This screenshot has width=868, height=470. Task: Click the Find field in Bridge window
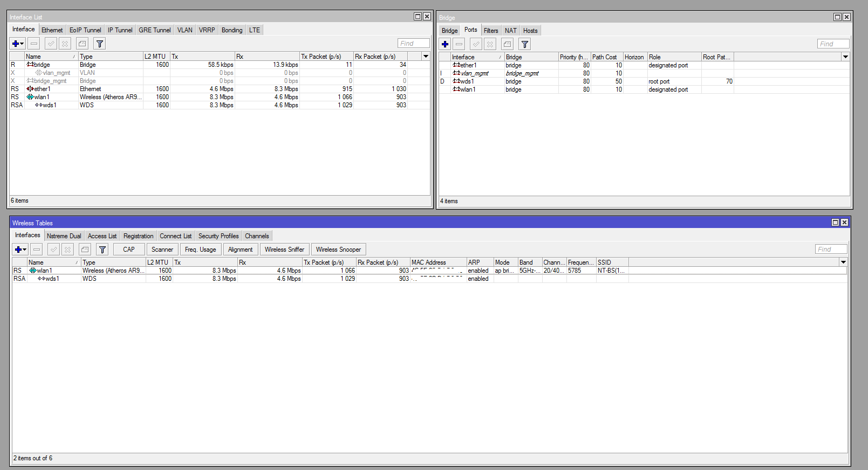click(x=833, y=44)
